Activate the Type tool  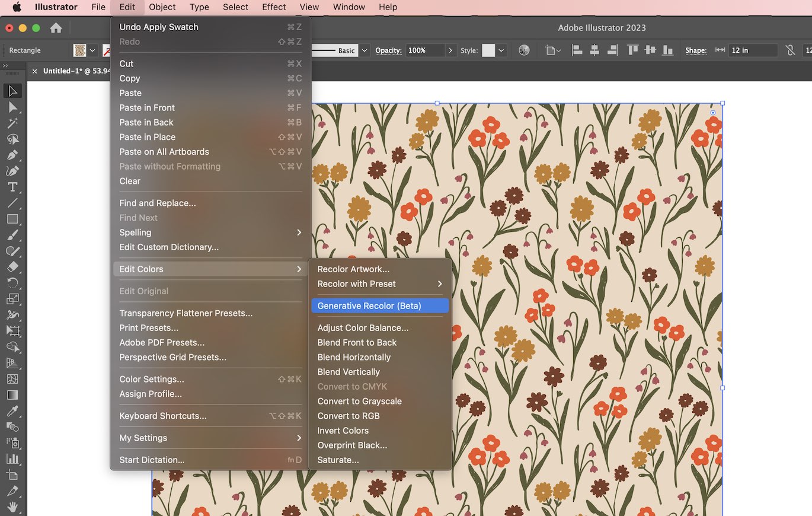coord(13,187)
